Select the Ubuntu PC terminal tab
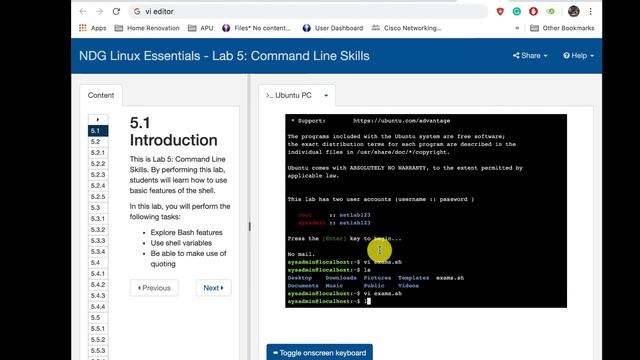Screen dimensions: 640x360 click(289, 95)
